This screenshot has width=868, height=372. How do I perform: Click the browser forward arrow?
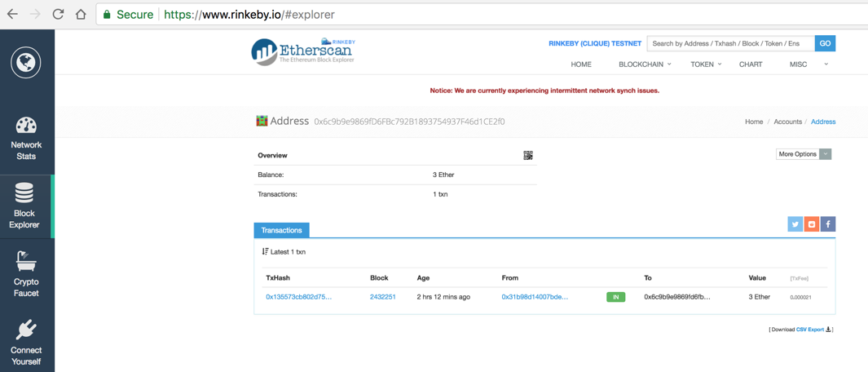[x=35, y=15]
